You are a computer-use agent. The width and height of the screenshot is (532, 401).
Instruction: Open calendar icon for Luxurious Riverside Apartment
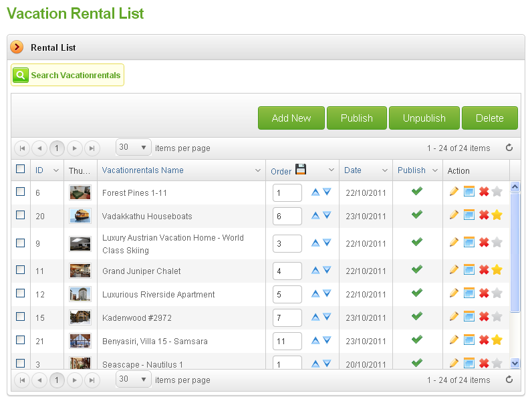point(469,293)
